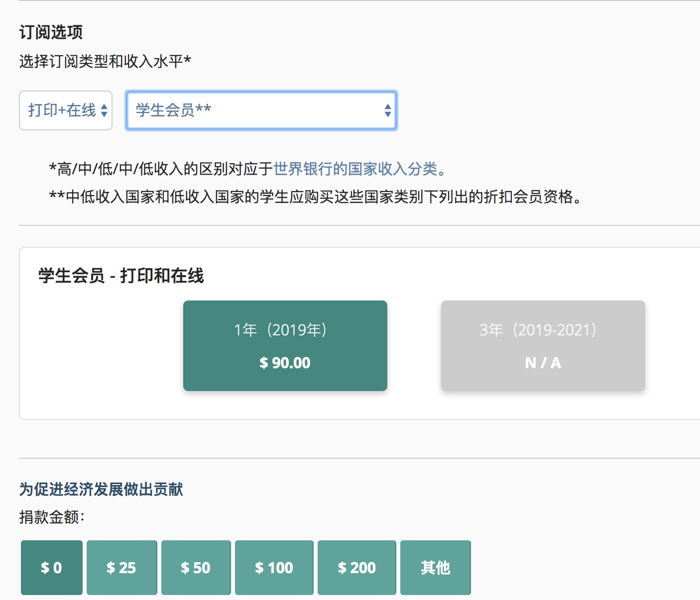Click the 学生会员 - 打印和在线 panel title

(121, 276)
